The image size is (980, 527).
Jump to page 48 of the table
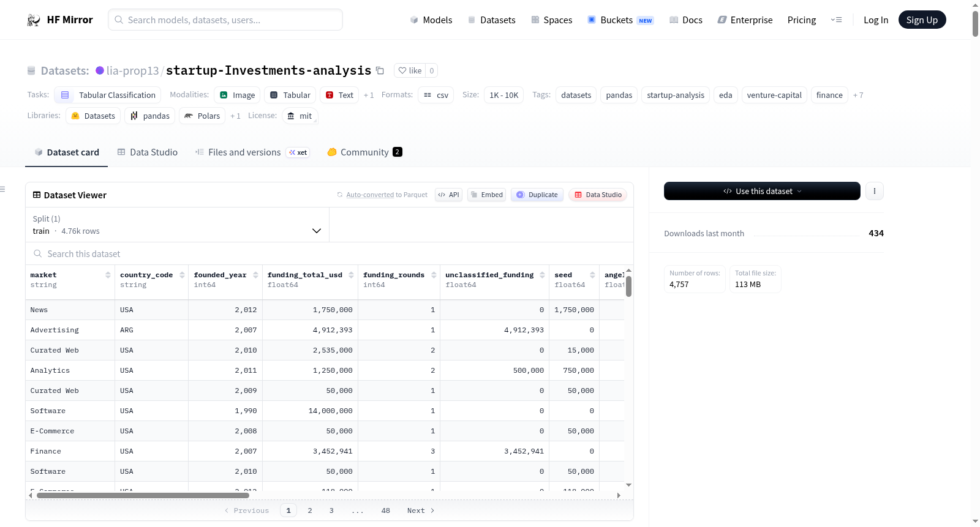coord(386,510)
